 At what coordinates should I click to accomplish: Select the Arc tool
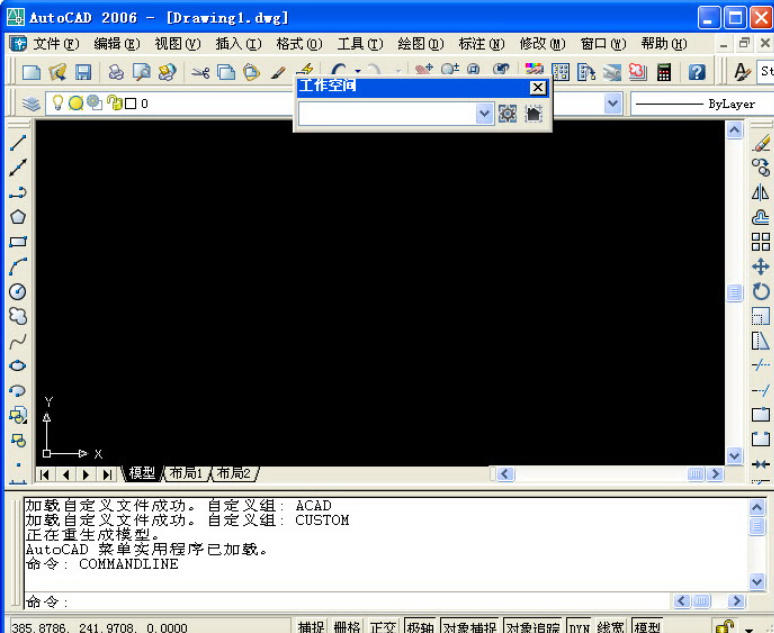18,267
